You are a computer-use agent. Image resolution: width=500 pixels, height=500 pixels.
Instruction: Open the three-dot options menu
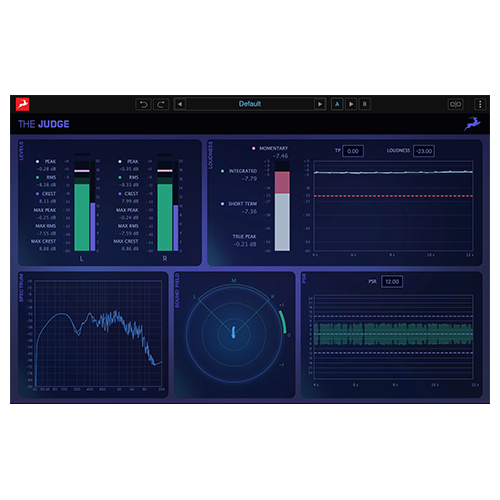click(x=480, y=104)
